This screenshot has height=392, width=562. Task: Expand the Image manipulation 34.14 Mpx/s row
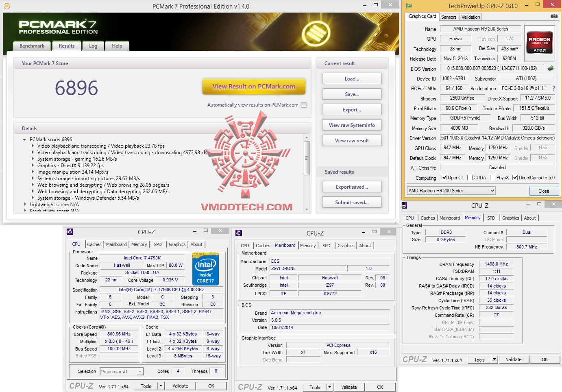point(33,172)
